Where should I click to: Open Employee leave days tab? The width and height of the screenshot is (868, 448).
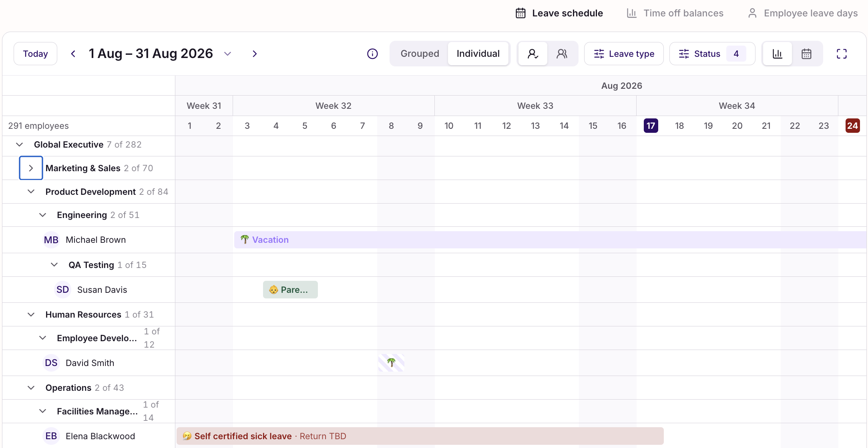pos(802,13)
